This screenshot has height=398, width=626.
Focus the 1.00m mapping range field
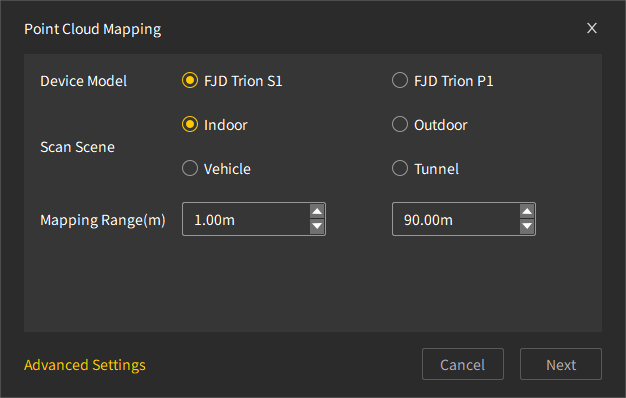(246, 219)
